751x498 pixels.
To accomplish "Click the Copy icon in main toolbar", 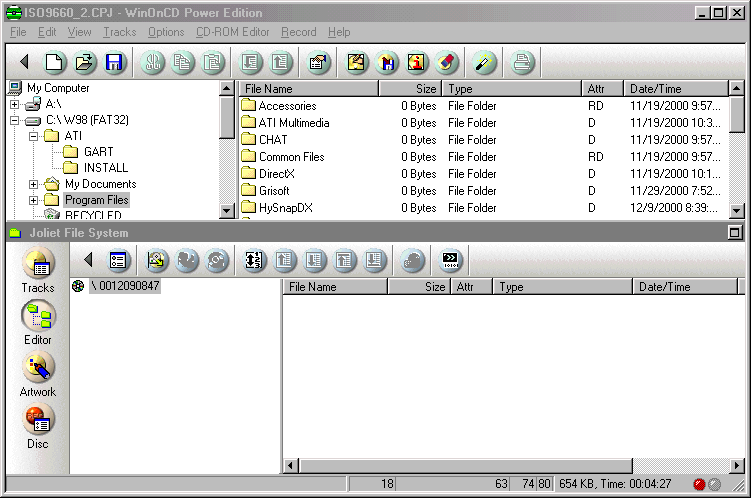I will click(x=182, y=62).
